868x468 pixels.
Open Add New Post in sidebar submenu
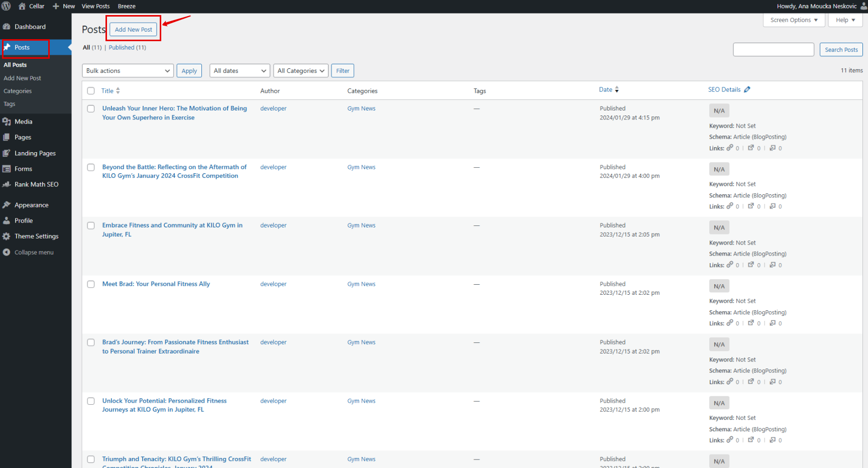[x=22, y=78]
